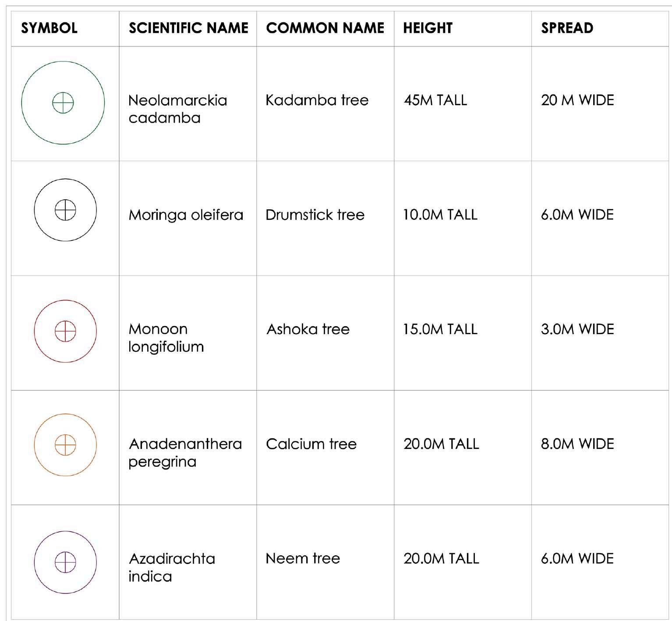Click the Monoon longifolium text

tap(166, 338)
